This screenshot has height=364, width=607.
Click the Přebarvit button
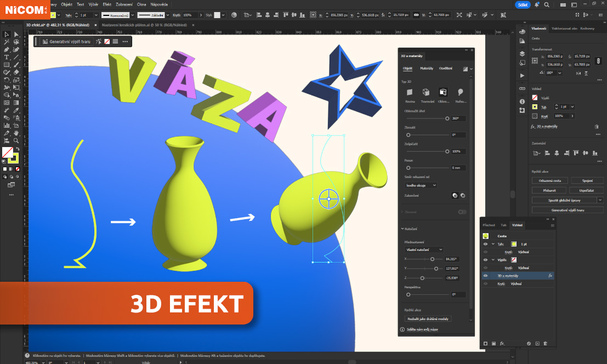(x=549, y=190)
